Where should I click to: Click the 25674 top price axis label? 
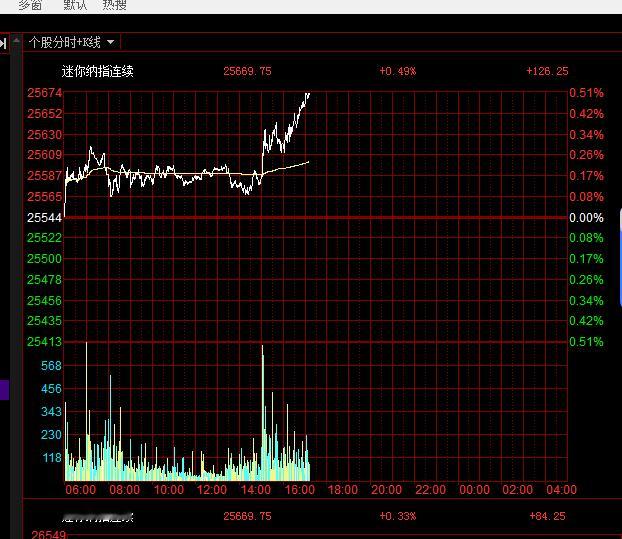(x=45, y=93)
